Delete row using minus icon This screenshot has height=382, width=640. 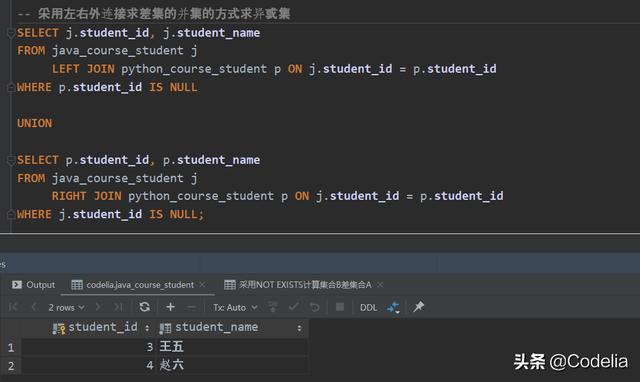pos(191,307)
